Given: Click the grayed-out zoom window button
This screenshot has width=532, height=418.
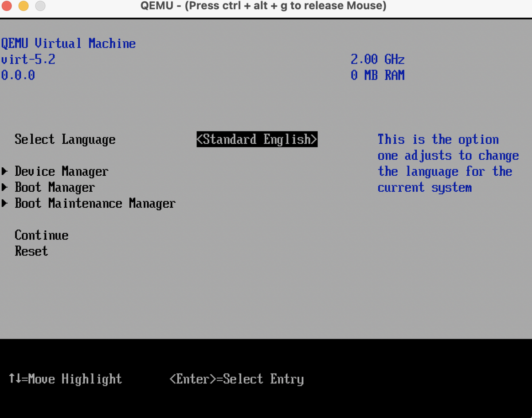Looking at the screenshot, I should tap(40, 6).
